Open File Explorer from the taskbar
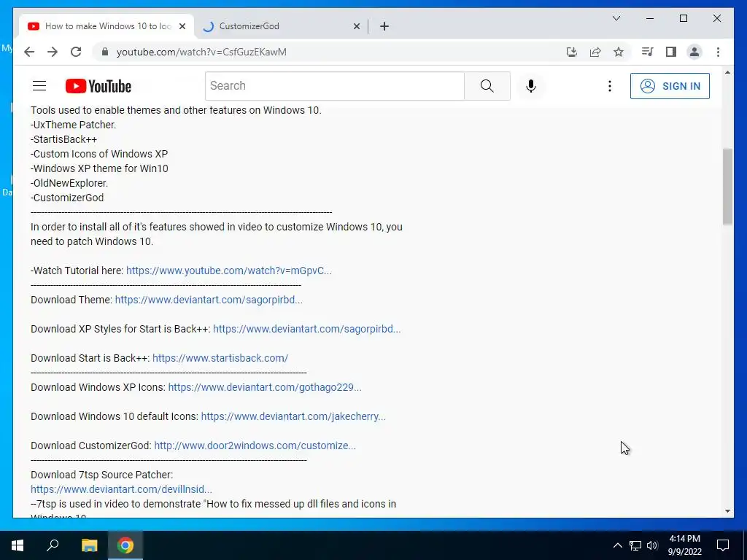 tap(89, 545)
